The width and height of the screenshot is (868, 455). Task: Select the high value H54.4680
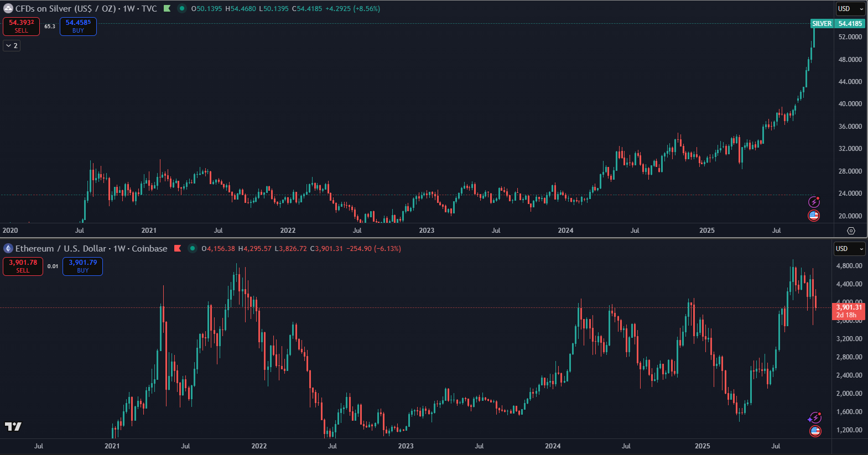point(241,9)
